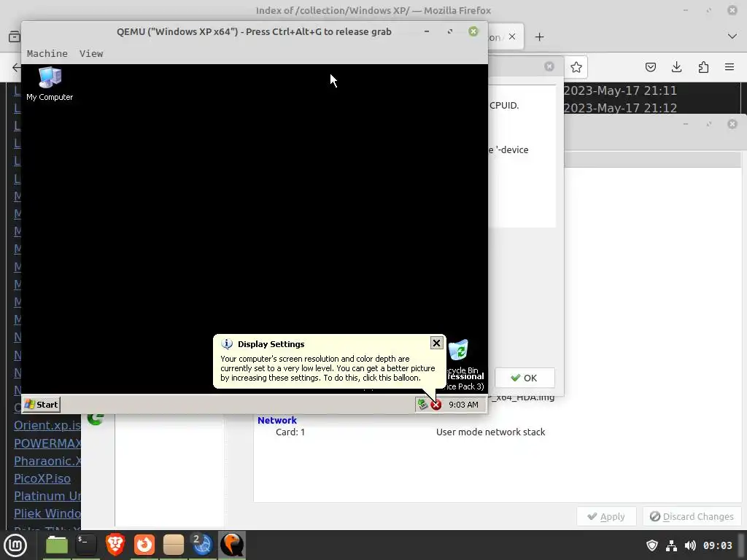
Task: Open the POWERMAX link in Firefox
Action: (47, 443)
